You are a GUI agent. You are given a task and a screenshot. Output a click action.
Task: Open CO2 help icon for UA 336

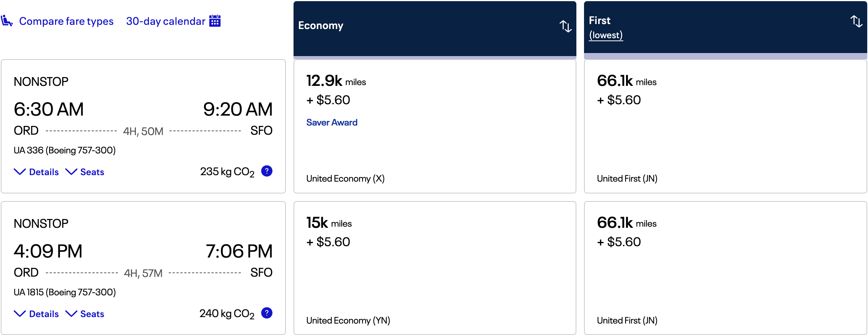pos(267,171)
